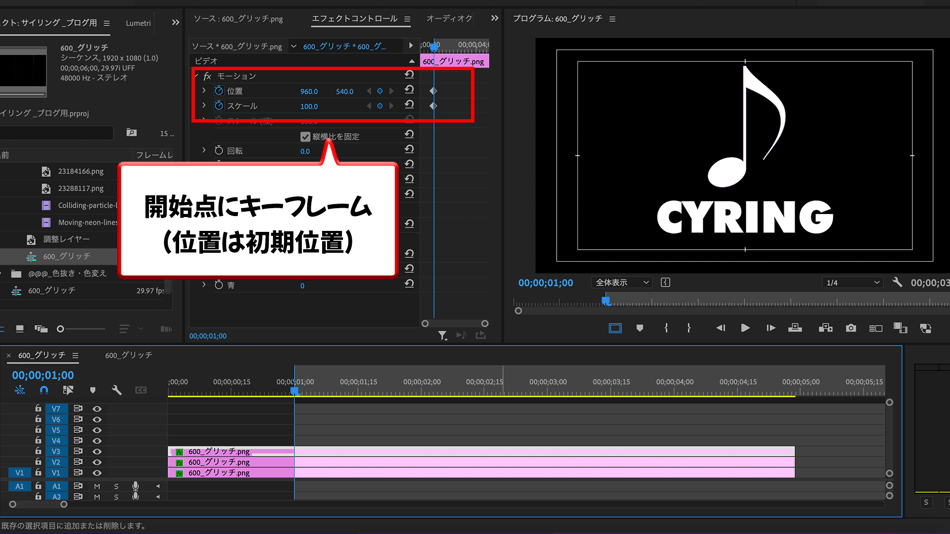Select the 23184166.png item in project bin

[x=80, y=172]
